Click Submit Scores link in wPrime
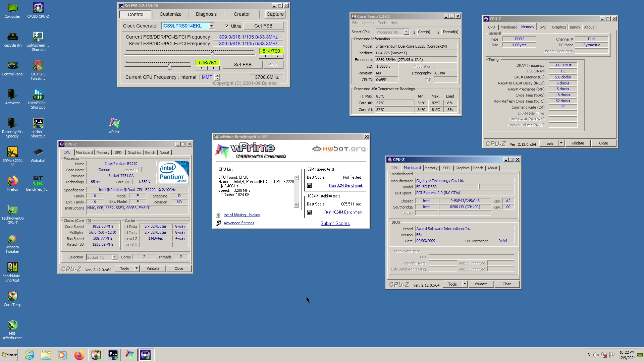 click(335, 223)
